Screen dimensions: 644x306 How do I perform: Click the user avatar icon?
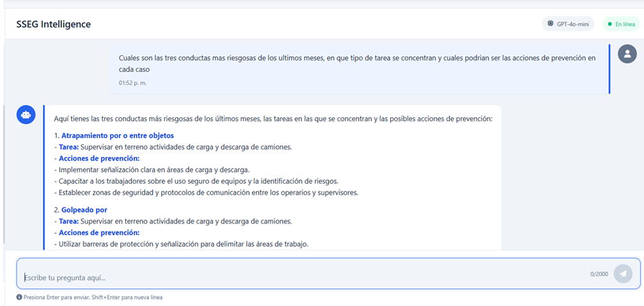click(627, 54)
